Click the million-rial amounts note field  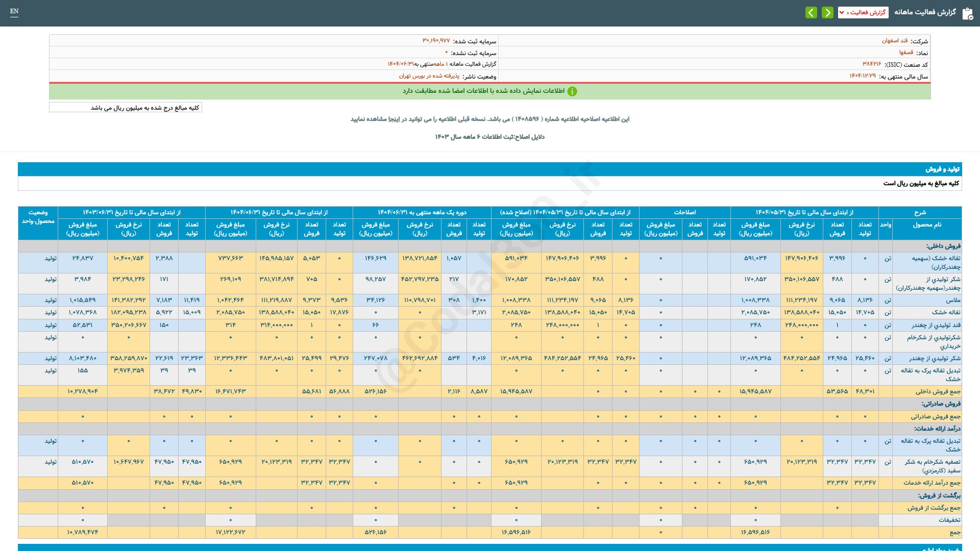tap(126, 108)
